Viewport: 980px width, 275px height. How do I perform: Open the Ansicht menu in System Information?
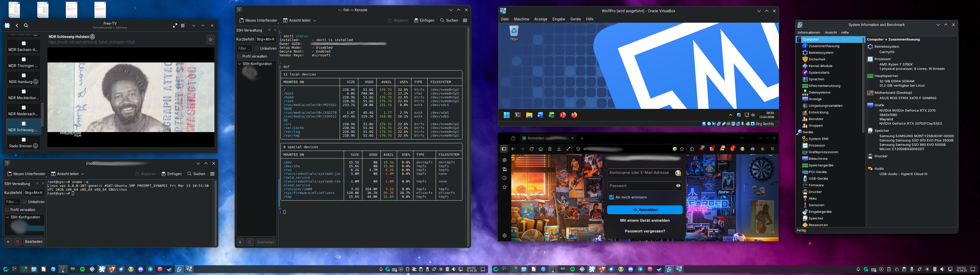click(830, 33)
